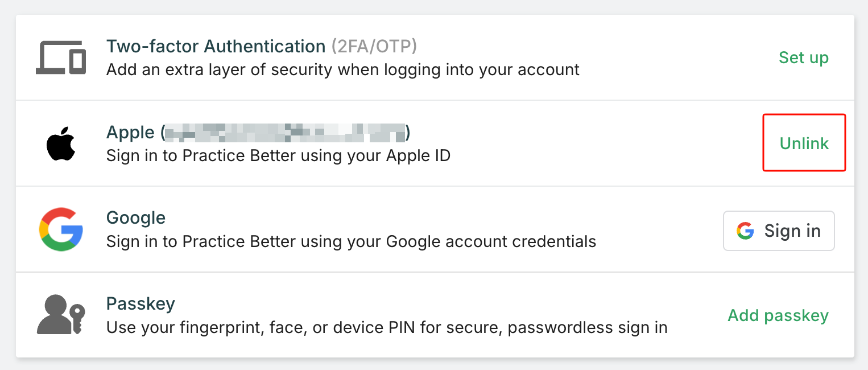868x370 pixels.
Task: Click the Apple heading text
Action: 130,133
